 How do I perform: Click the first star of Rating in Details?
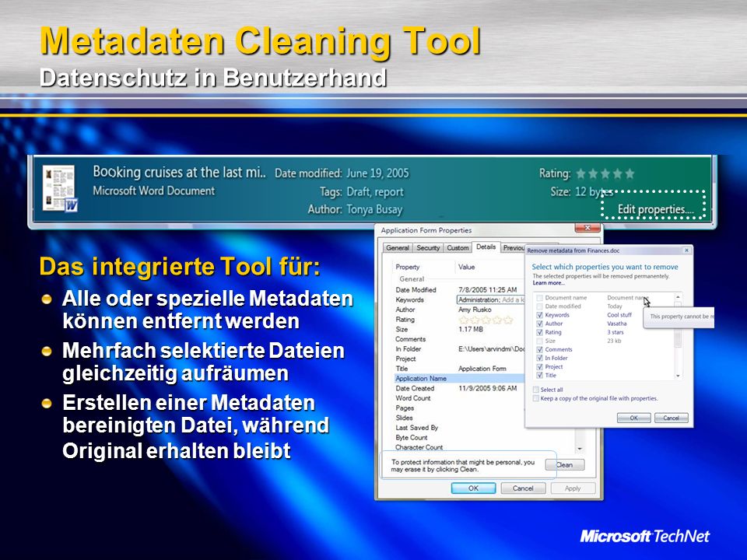pos(462,320)
